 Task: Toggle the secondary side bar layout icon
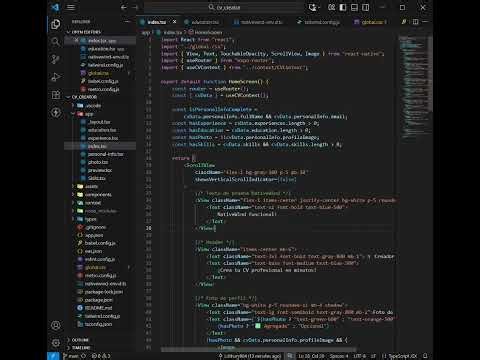point(366,7)
